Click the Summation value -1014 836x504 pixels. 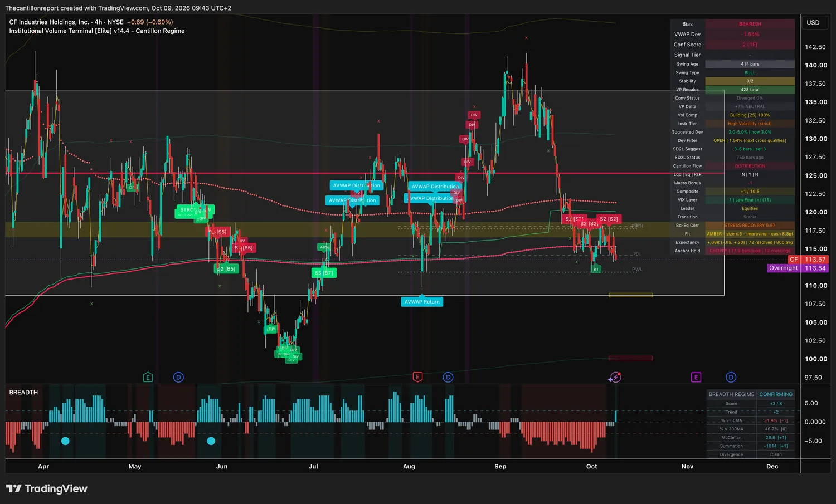tap(776, 446)
